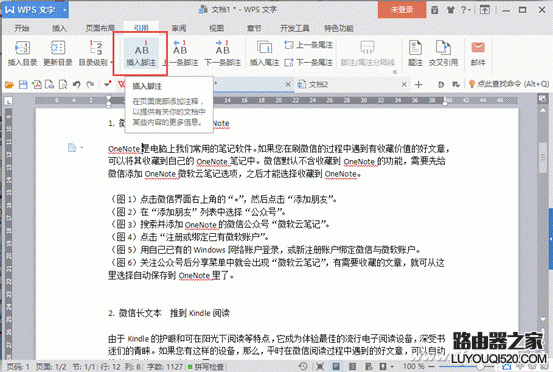This screenshot has height=372, width=553.
Task: Click the redo arrow icon
Action: pos(90,85)
